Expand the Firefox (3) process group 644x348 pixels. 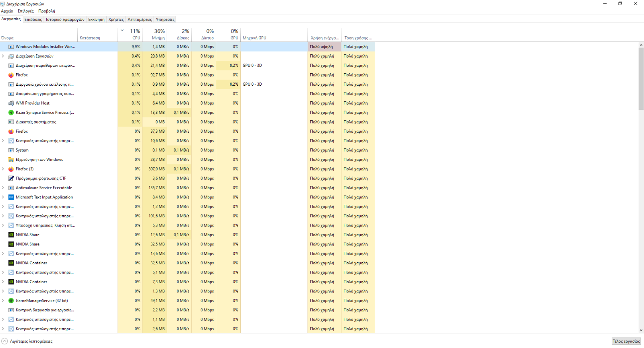(3, 169)
